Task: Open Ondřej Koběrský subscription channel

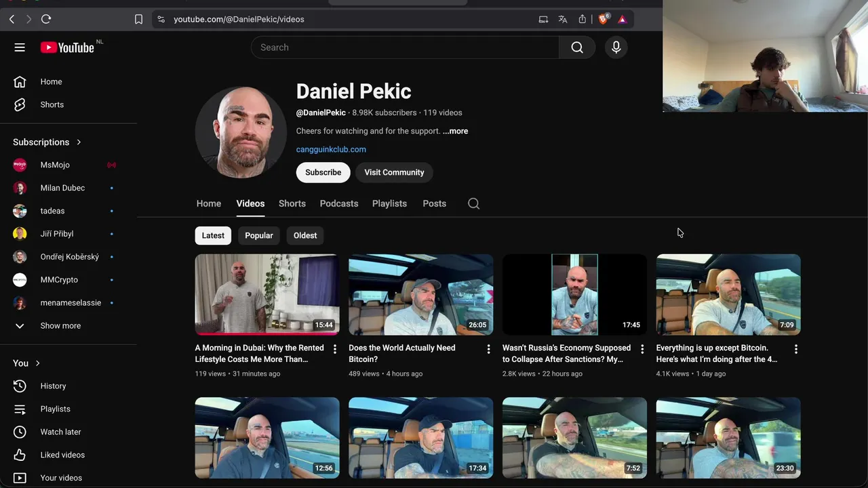Action: 68,257
